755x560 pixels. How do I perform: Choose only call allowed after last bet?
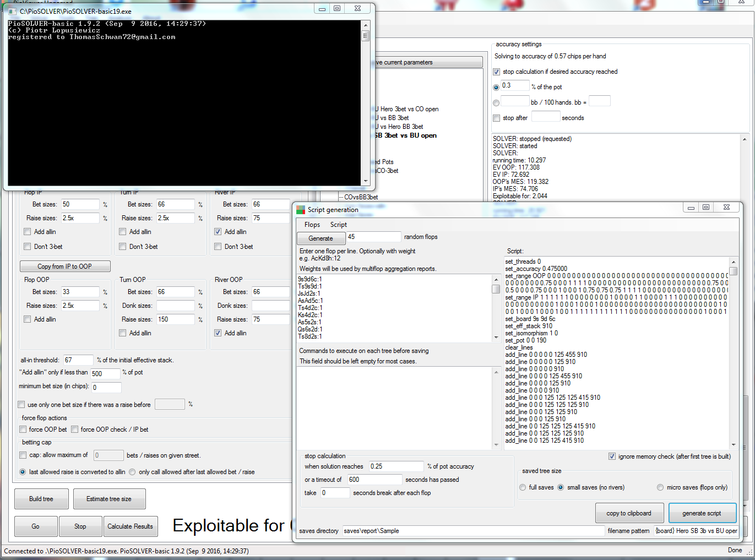click(133, 472)
